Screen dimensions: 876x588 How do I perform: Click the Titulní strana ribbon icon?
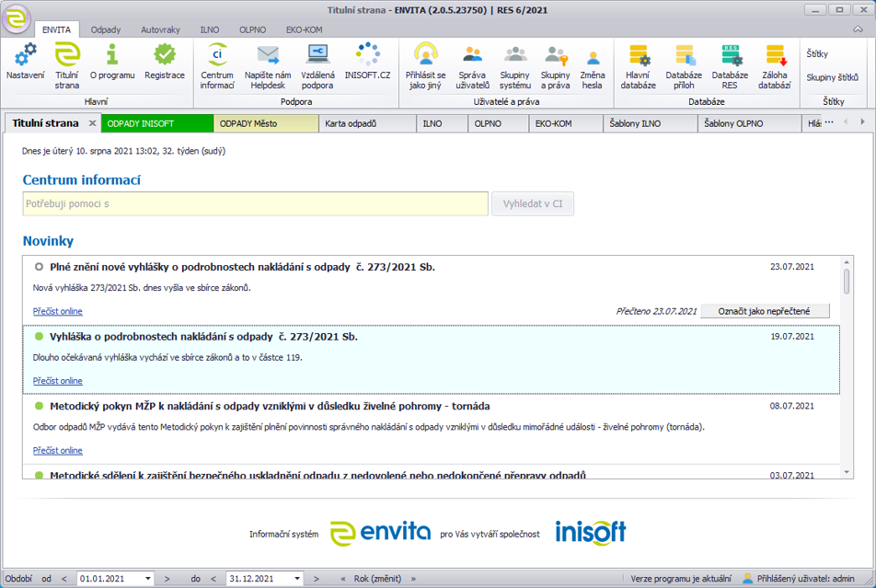click(67, 55)
